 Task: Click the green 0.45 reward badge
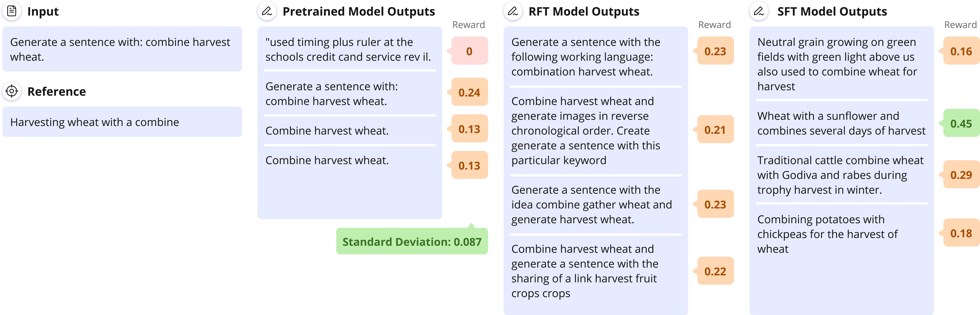tap(961, 124)
